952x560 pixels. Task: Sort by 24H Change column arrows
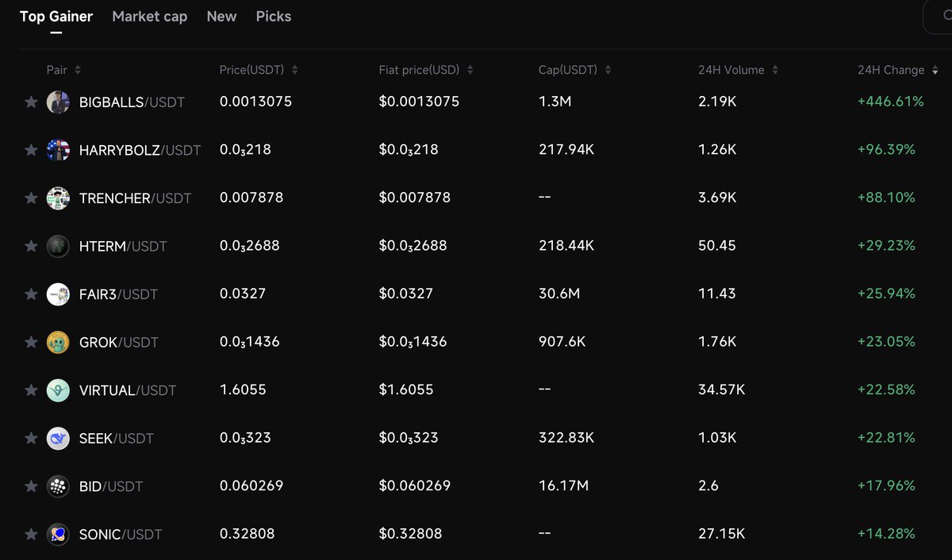935,70
